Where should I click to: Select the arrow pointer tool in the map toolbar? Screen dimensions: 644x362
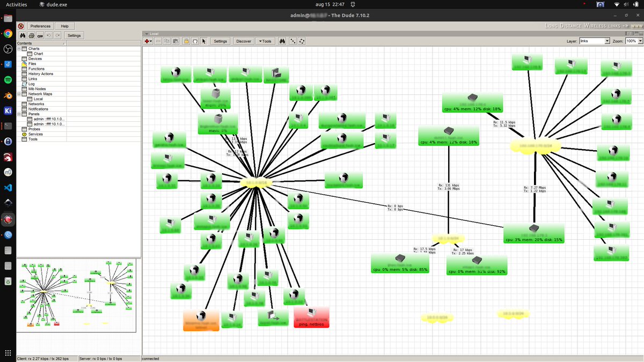tap(203, 41)
